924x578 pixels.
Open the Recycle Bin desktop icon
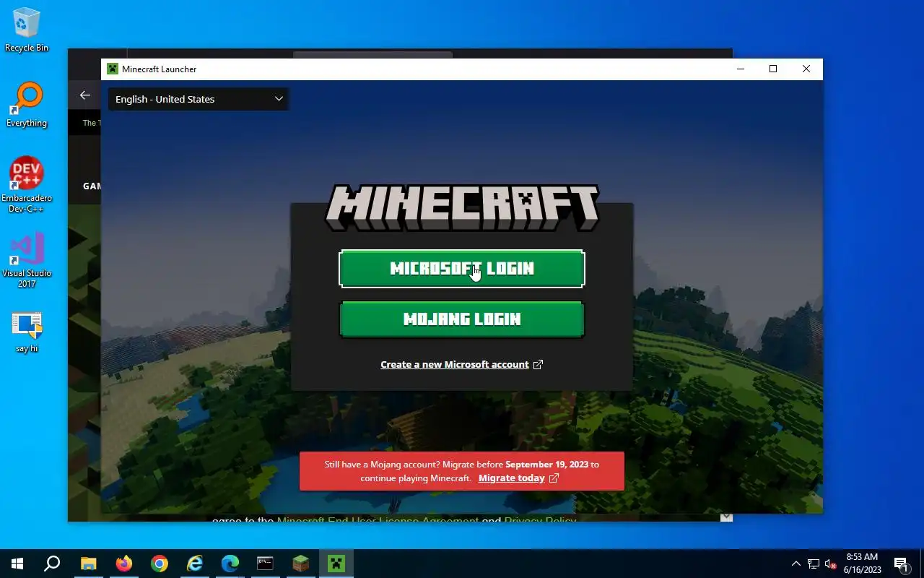[x=27, y=30]
